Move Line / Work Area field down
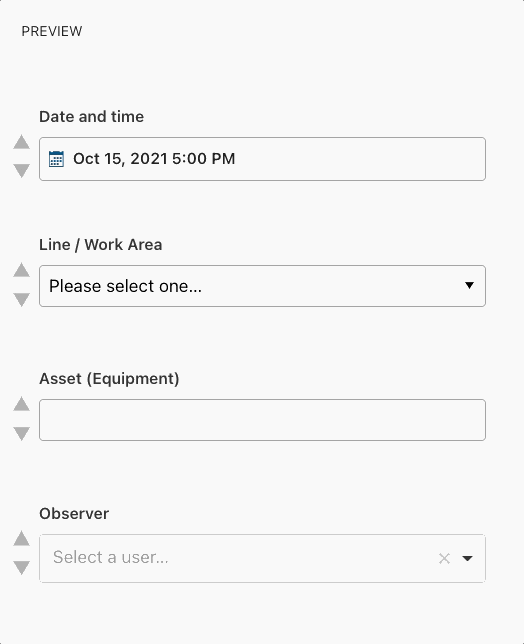Screen dimensions: 524x644 [x=21, y=299]
